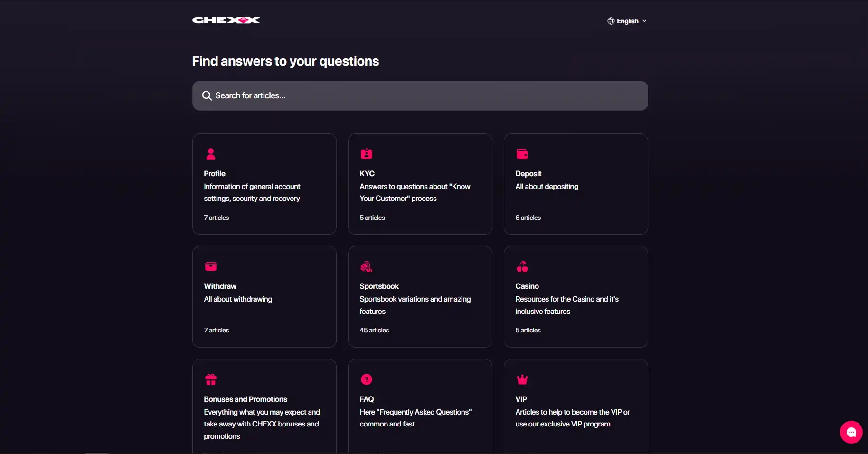Image resolution: width=868 pixels, height=454 pixels.
Task: Click the FAQ question mark icon
Action: tap(367, 379)
